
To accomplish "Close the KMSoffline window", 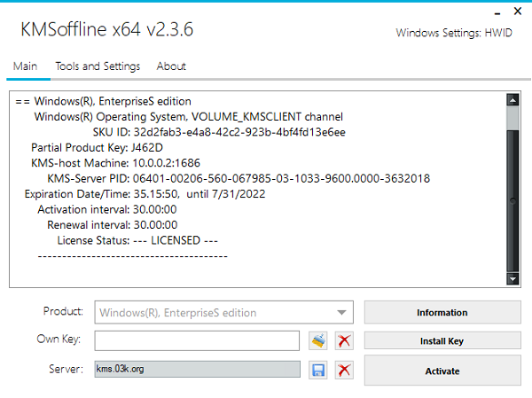I will (517, 12).
